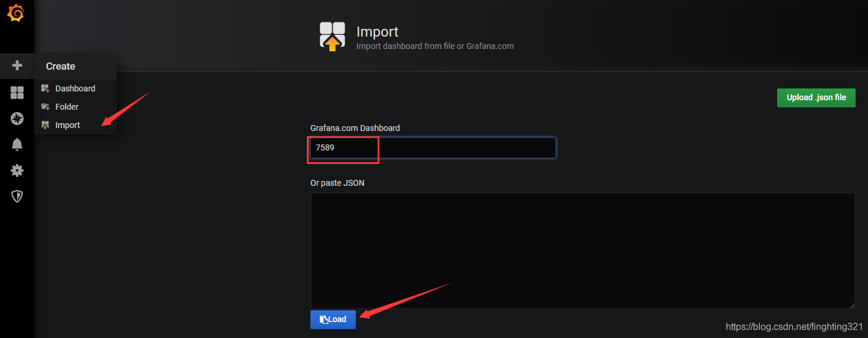Click the Folder menu item icon

(45, 107)
